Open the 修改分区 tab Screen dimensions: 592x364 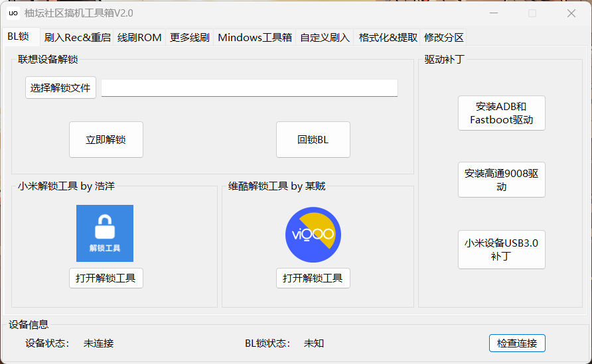(443, 38)
